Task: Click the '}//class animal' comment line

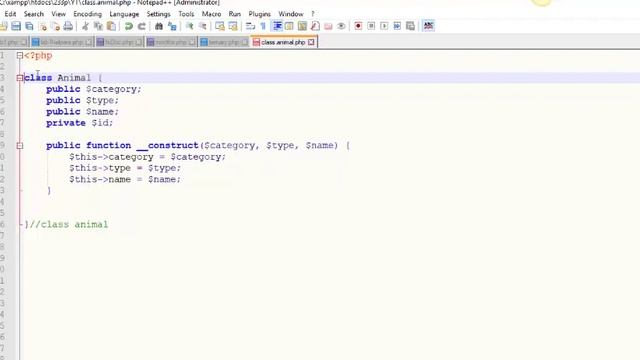Action: coord(66,224)
